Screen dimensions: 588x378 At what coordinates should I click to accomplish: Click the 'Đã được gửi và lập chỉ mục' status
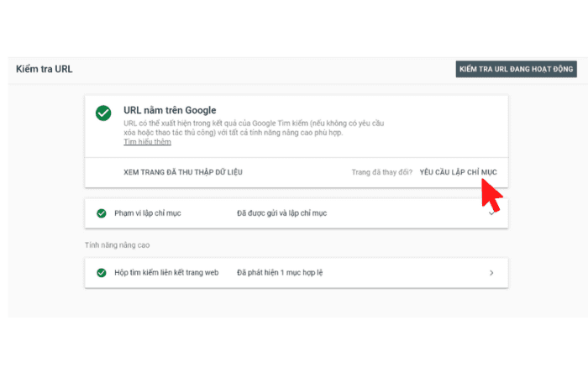click(x=281, y=213)
